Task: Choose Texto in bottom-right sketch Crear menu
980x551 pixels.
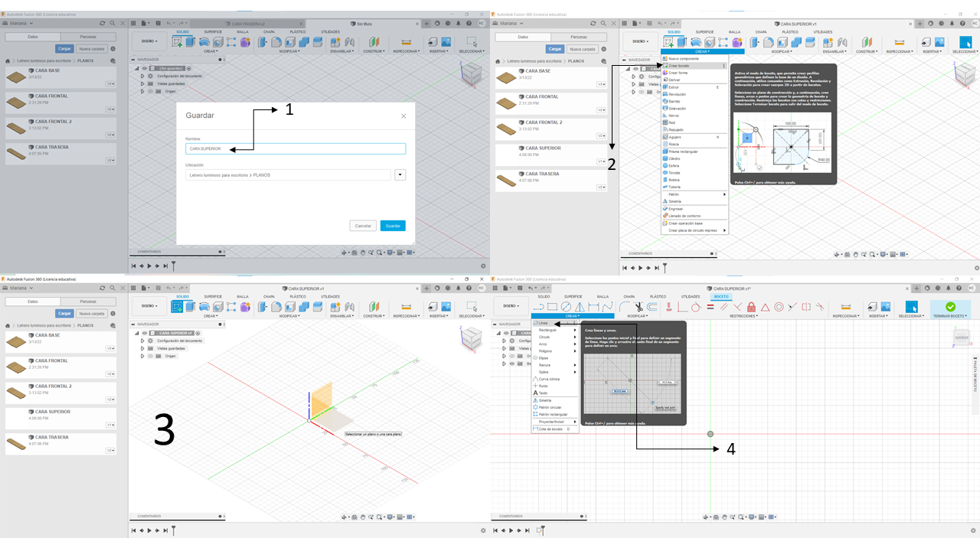Action: [554, 393]
